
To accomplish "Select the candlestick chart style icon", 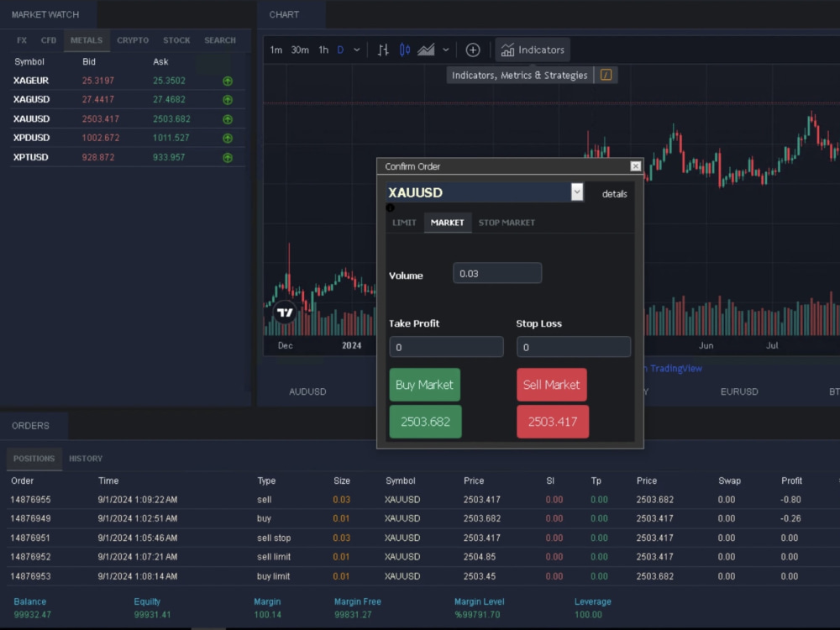I will point(405,50).
